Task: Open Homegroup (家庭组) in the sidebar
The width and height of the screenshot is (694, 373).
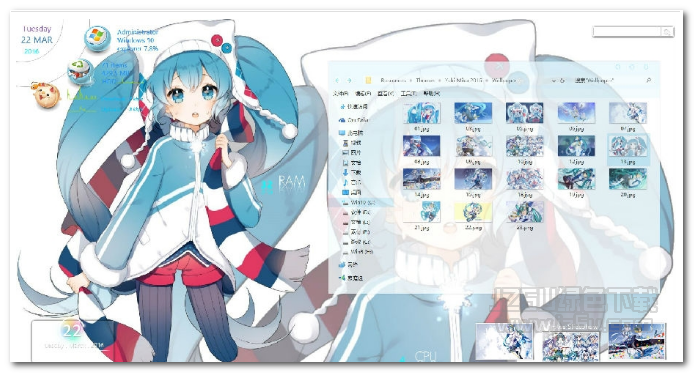Action: pyautogui.click(x=351, y=278)
